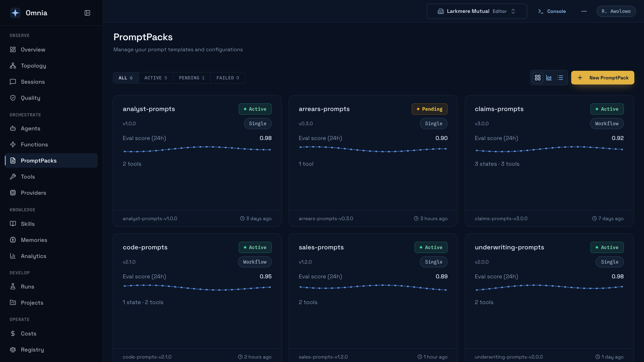Viewport: 644px width, 362px height.
Task: Click the claims-prompts eval score sparkline
Action: pos(549,149)
